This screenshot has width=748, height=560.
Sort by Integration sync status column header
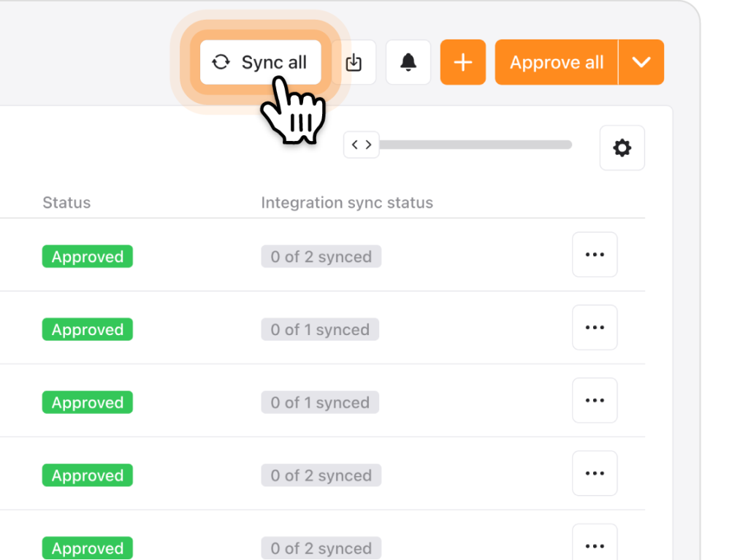pos(347,203)
